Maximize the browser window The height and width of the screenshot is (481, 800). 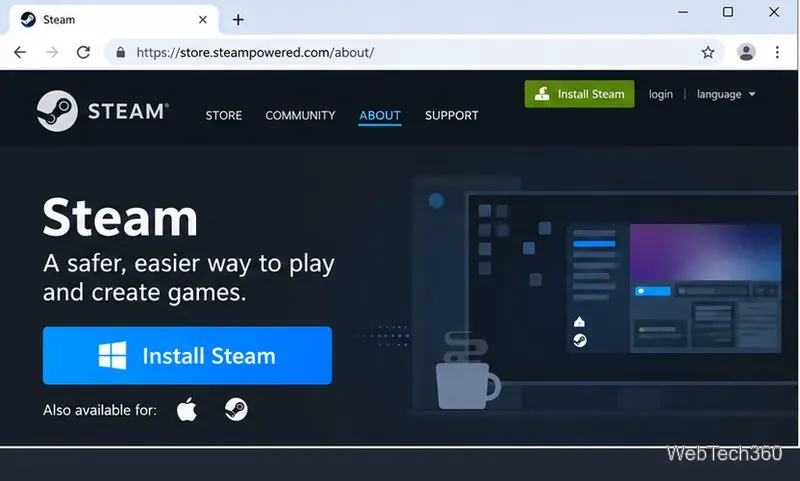(728, 12)
